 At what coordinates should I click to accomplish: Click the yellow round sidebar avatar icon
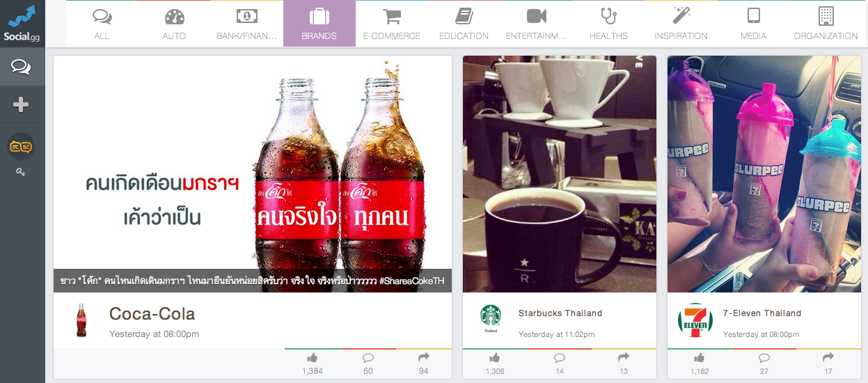21,146
